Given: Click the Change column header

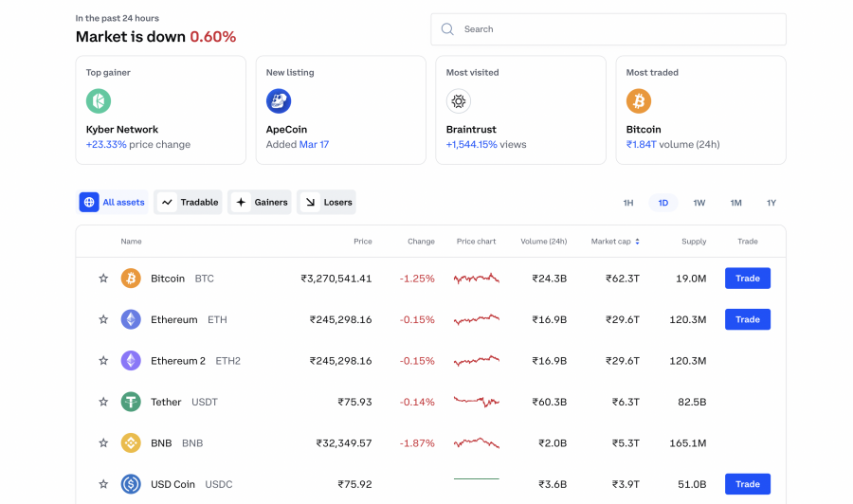Looking at the screenshot, I should pyautogui.click(x=421, y=242).
